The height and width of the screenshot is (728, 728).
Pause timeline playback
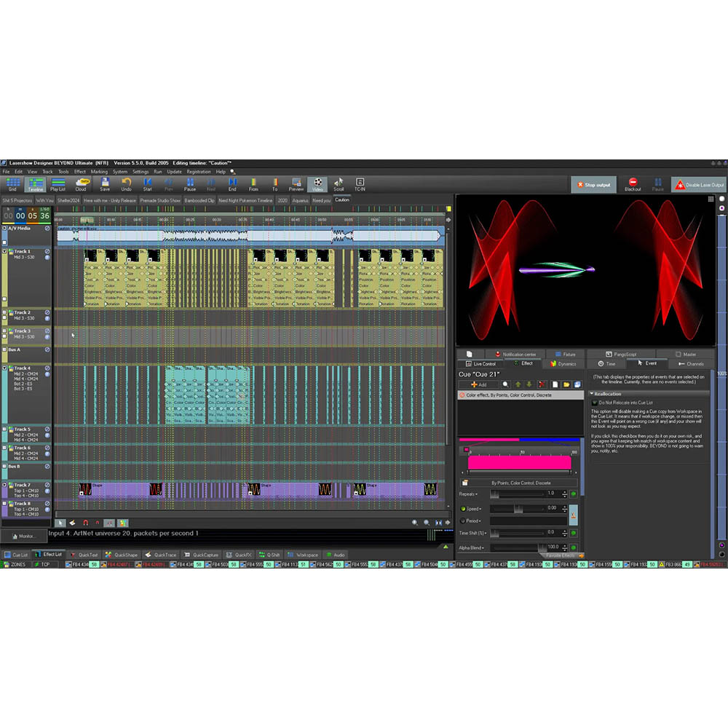[190, 184]
